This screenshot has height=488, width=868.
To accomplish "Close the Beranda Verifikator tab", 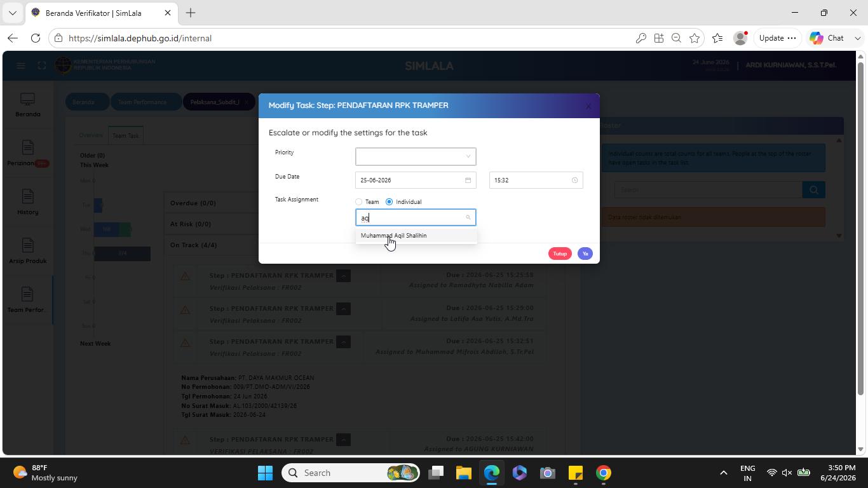I will [168, 13].
